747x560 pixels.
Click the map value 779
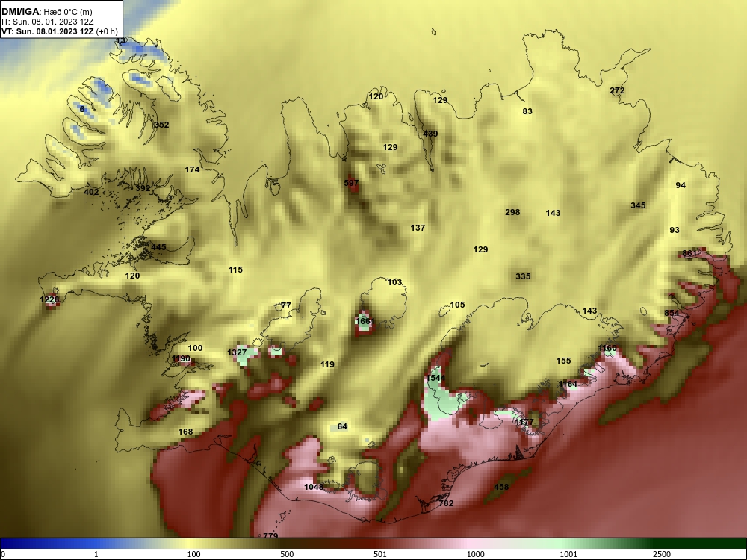click(x=270, y=535)
